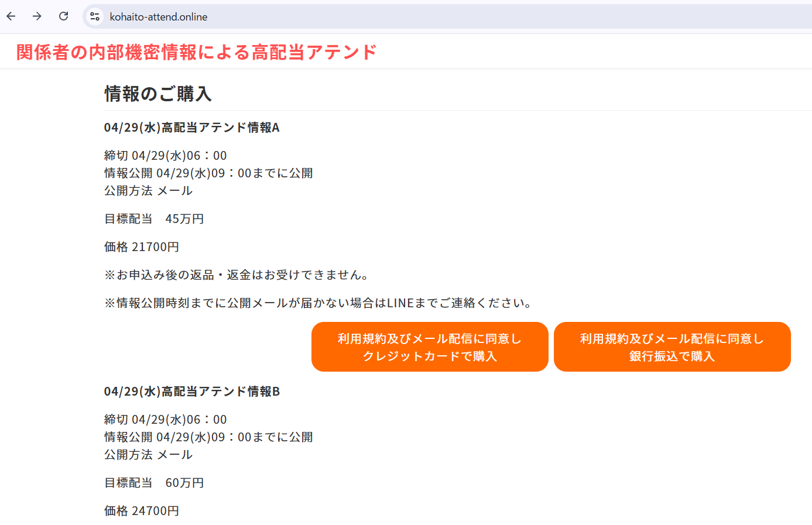Viewport: 812px width, 525px height.
Task: Select the 情報のご購入 heading
Action: (x=158, y=94)
